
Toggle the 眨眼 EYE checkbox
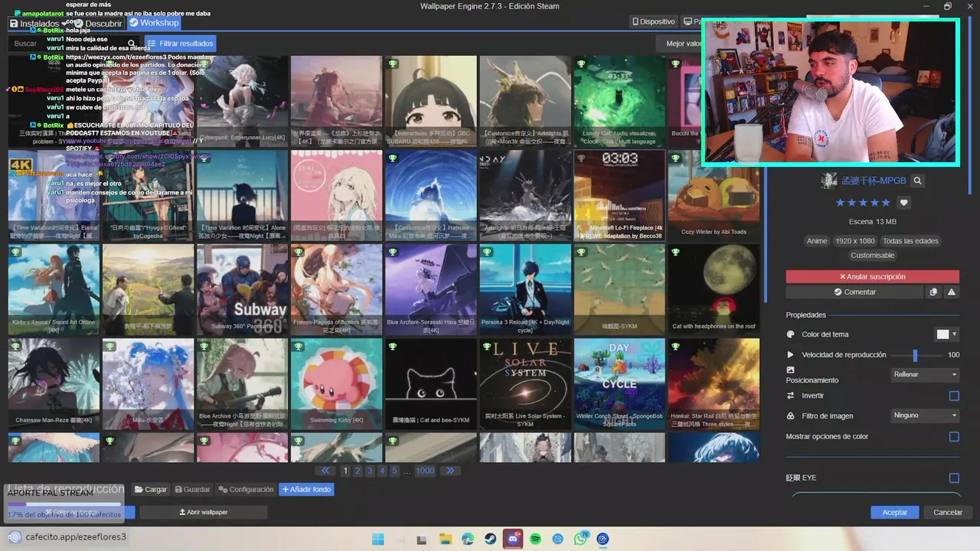pyautogui.click(x=954, y=478)
